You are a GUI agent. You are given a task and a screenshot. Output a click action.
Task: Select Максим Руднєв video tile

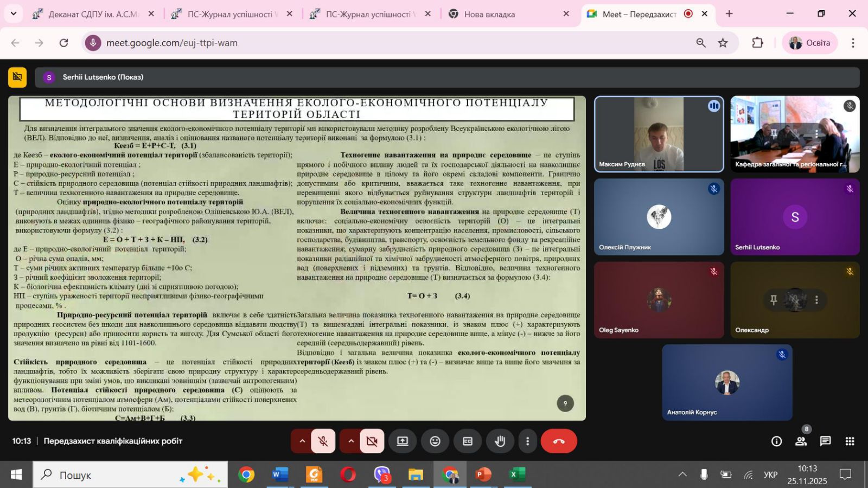(659, 134)
